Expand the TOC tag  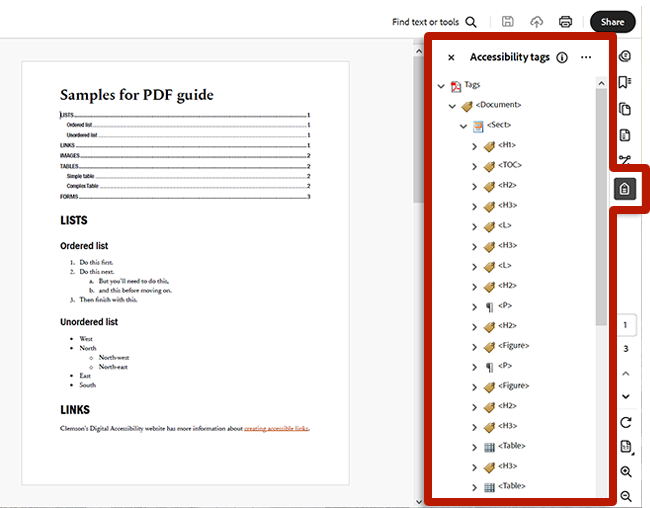click(475, 167)
